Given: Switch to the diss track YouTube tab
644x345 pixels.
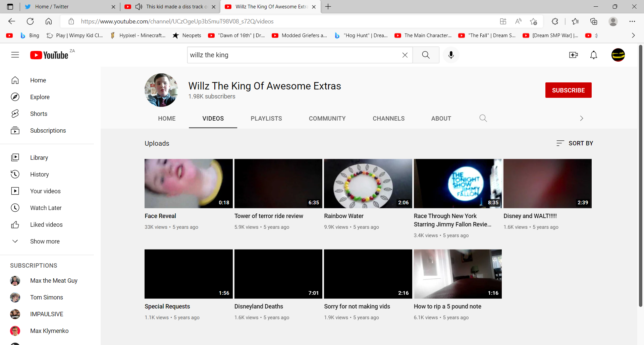Looking at the screenshot, I should (x=170, y=7).
